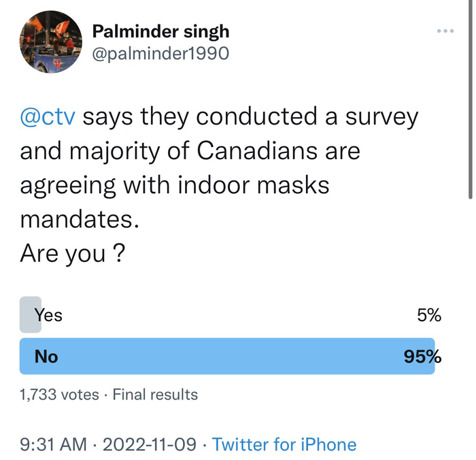Viewport: 476px width, 460px height.
Task: Select the blue No poll result bar
Action: point(231,356)
